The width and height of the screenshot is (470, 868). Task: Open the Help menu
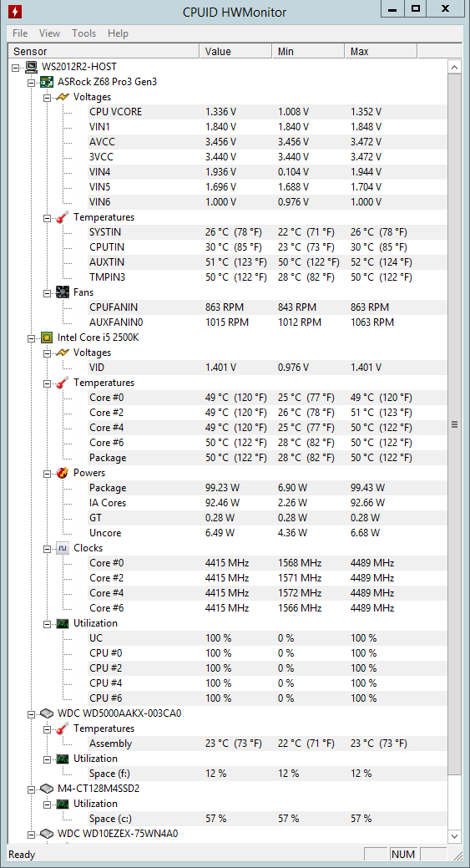coord(118,33)
